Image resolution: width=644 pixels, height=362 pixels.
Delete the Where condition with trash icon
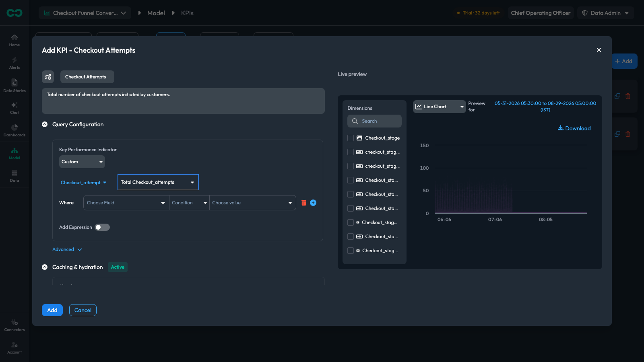304,203
